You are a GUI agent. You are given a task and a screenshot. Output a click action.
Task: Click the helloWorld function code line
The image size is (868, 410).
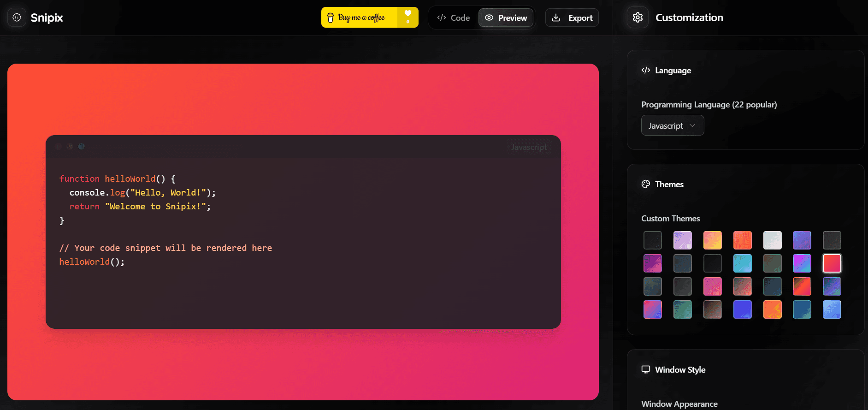point(117,178)
